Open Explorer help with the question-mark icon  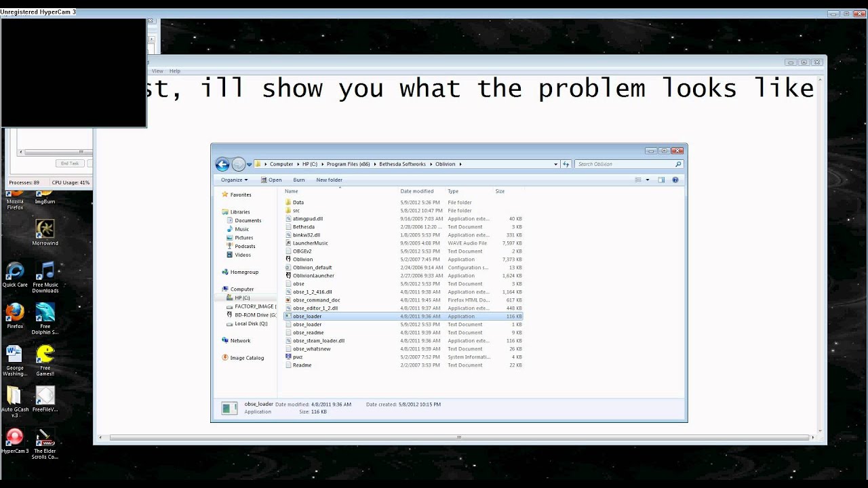[x=675, y=180]
